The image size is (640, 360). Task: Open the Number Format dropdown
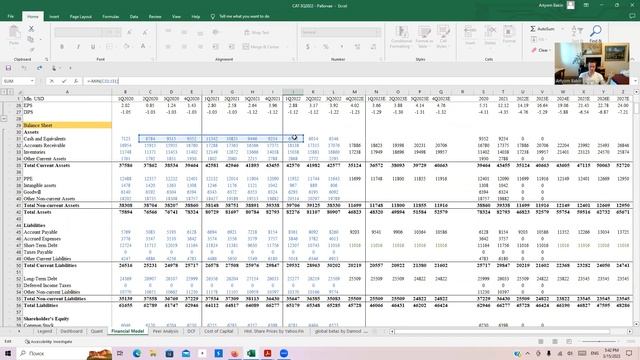(378, 32)
